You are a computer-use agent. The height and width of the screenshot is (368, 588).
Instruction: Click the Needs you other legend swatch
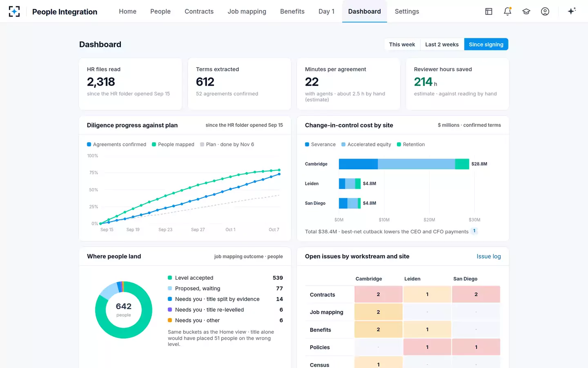pyautogui.click(x=170, y=321)
